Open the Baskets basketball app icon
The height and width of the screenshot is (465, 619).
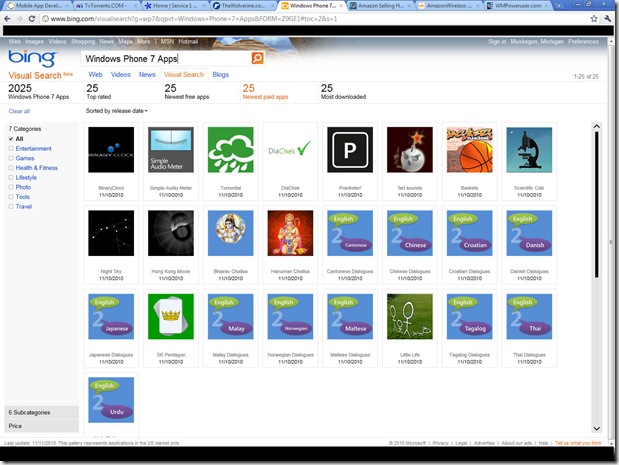469,150
